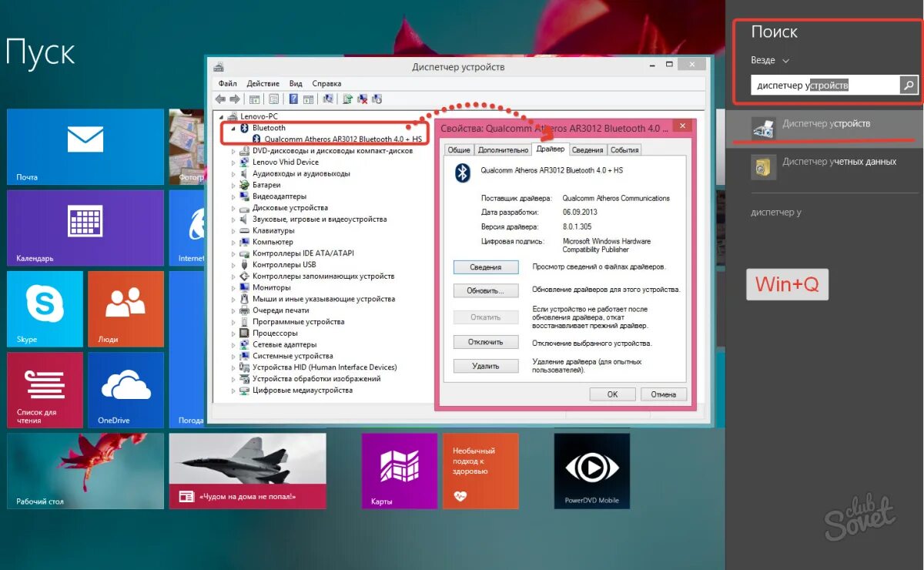Click the Forward arrow in Device Manager toolbar
The image size is (924, 570).
[234, 99]
